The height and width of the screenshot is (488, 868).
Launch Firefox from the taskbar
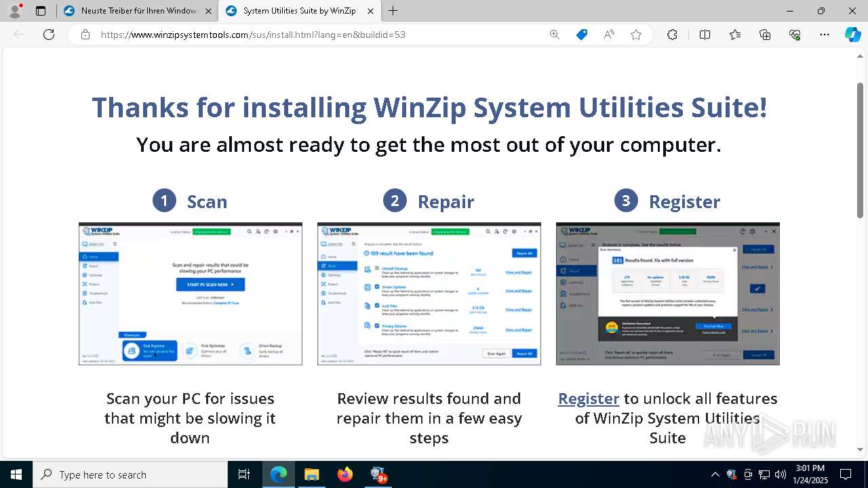pos(345,474)
